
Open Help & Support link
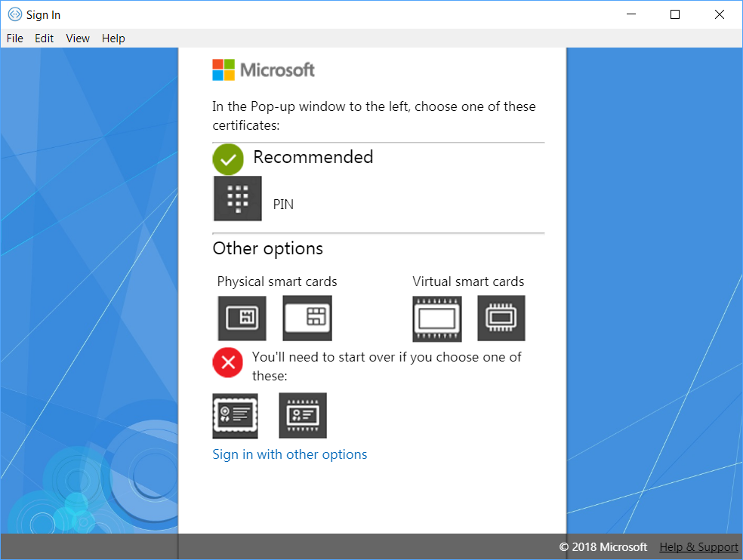click(x=699, y=546)
